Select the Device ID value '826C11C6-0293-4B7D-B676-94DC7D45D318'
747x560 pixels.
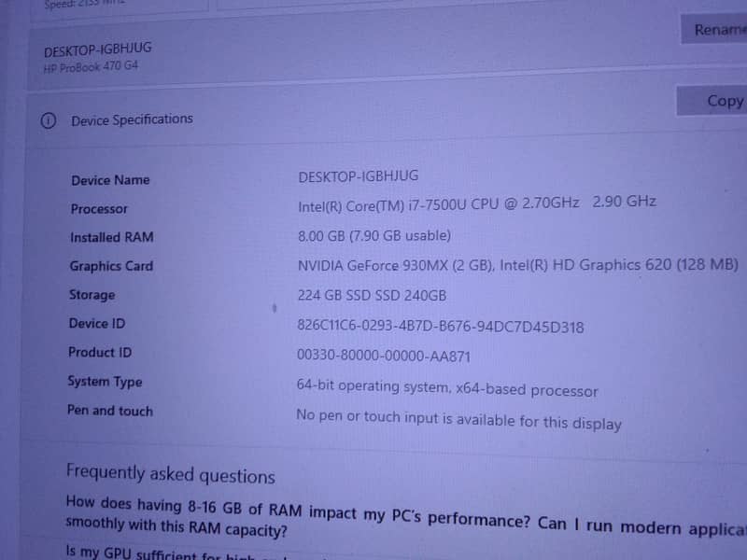coord(441,327)
